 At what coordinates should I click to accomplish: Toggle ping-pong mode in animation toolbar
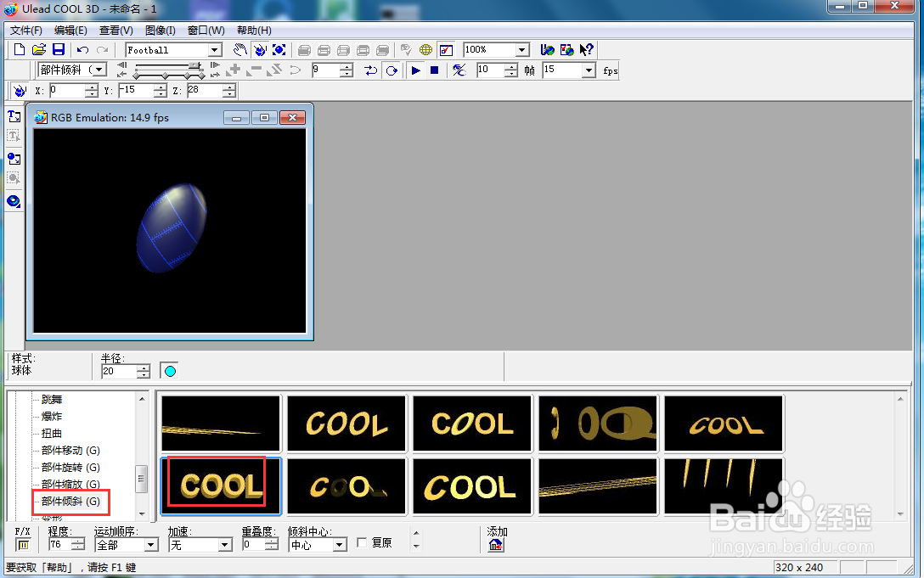(x=370, y=70)
